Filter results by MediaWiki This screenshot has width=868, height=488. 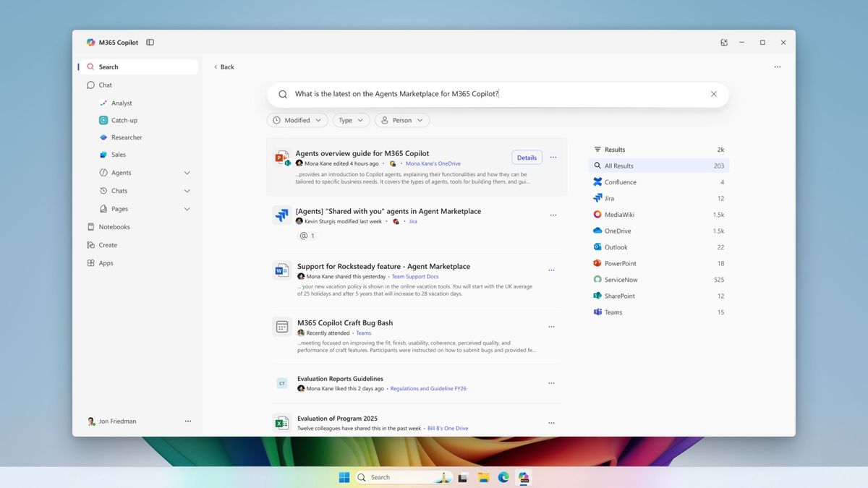[x=620, y=214]
